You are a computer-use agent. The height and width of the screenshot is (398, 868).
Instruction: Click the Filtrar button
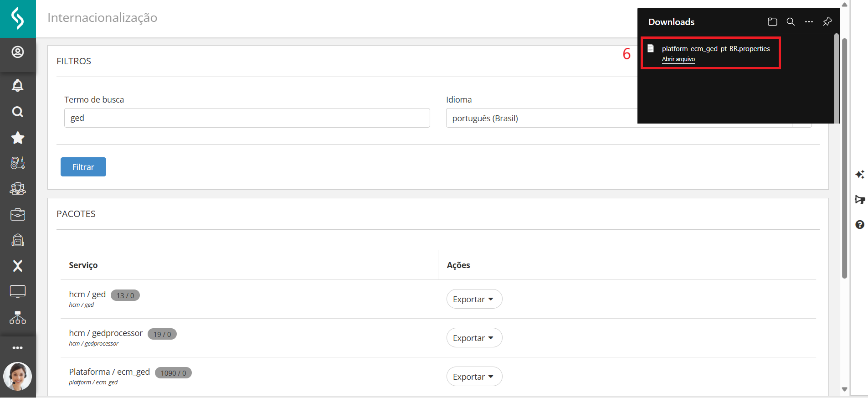click(83, 167)
